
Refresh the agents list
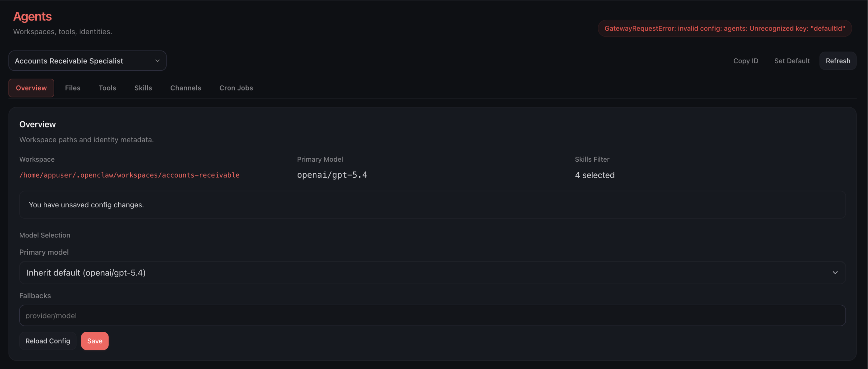[838, 61]
